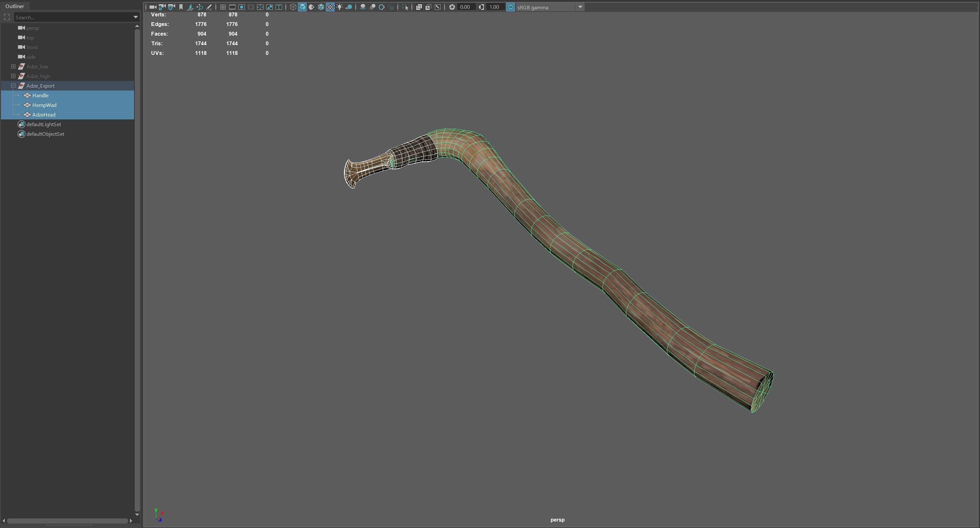Collapse the Adze_Export group

[x=13, y=86]
